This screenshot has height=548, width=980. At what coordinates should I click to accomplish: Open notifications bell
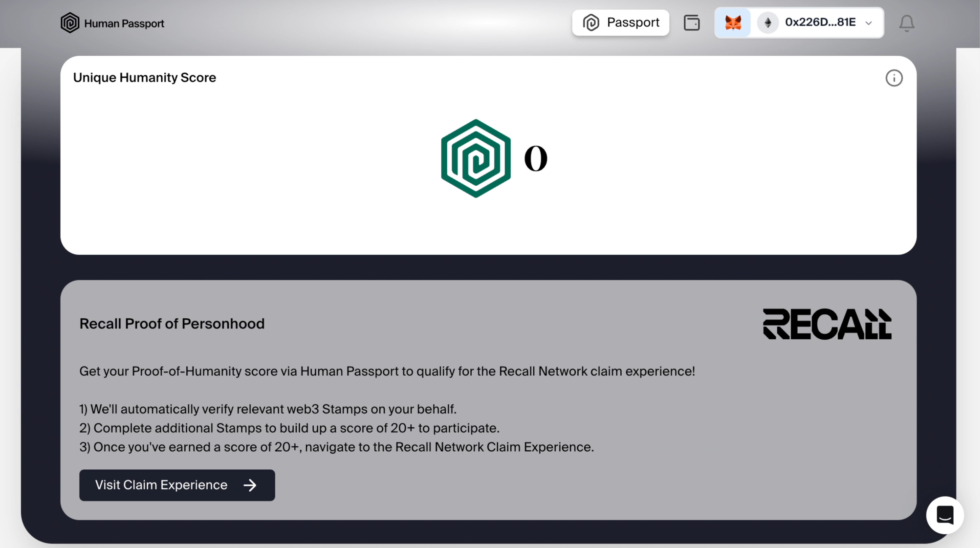(x=906, y=23)
